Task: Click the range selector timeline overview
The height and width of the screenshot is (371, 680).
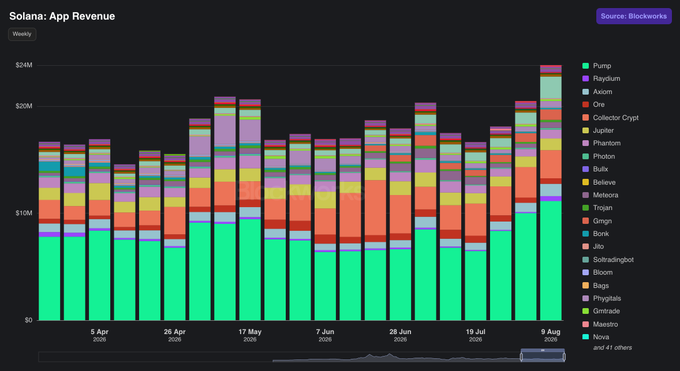Action: pyautogui.click(x=302, y=357)
